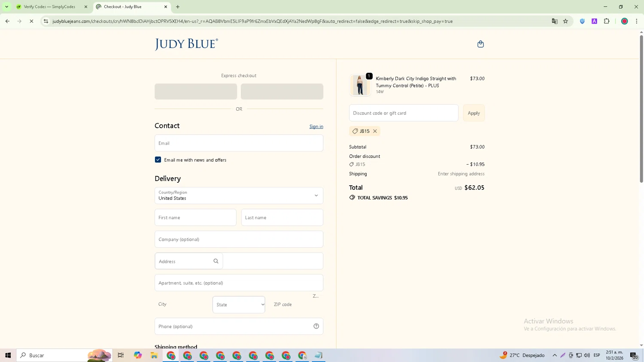
Task: View site information icon in address bar
Action: pyautogui.click(x=46, y=21)
